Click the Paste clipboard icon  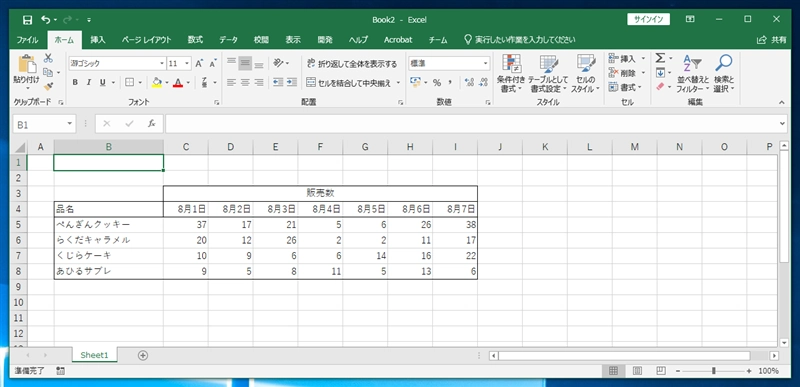click(27, 64)
